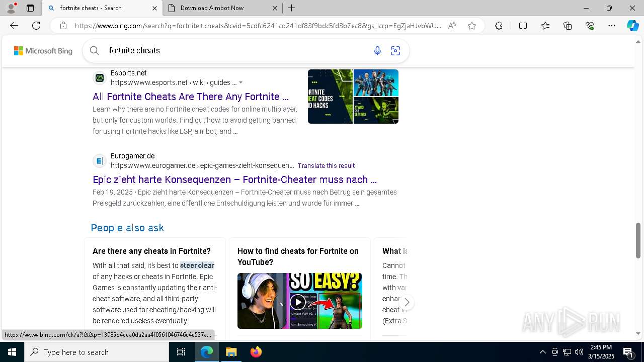Search by voice microphone icon

pos(377,50)
